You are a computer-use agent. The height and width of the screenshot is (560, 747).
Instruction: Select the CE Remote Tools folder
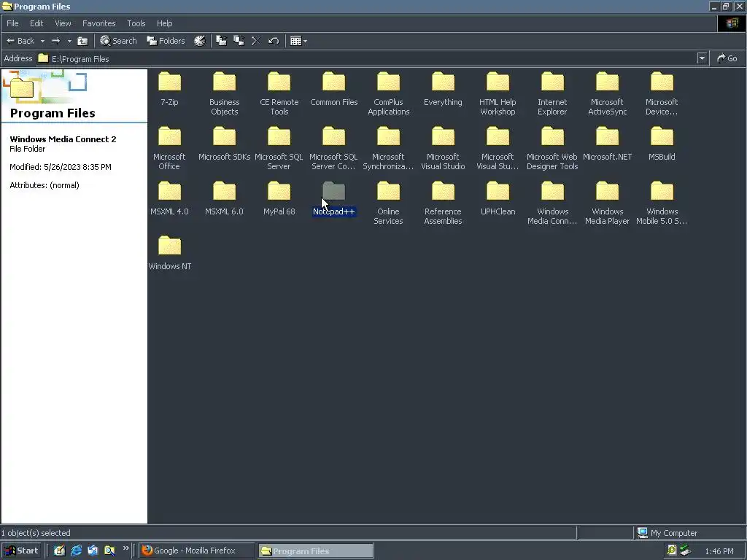click(x=279, y=94)
